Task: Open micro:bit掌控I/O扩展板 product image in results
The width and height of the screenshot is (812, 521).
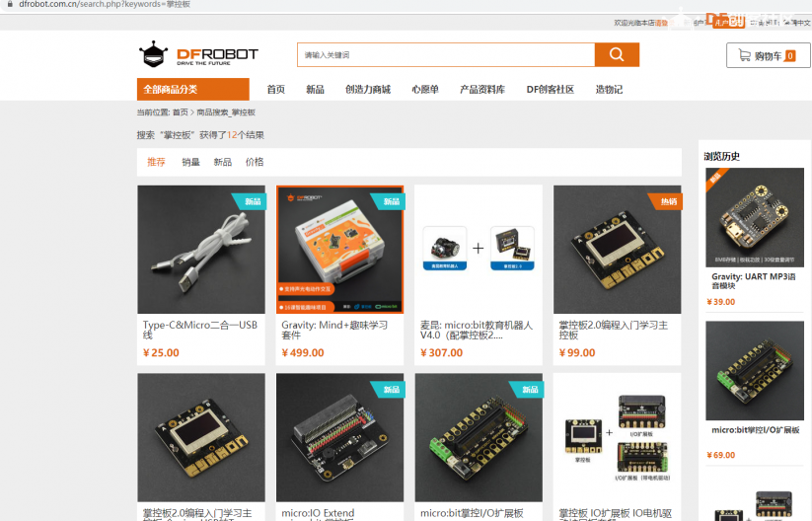Action: click(x=479, y=437)
